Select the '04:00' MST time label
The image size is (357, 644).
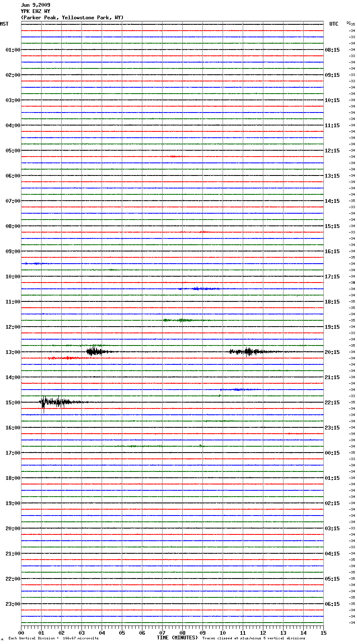[x=13, y=126]
